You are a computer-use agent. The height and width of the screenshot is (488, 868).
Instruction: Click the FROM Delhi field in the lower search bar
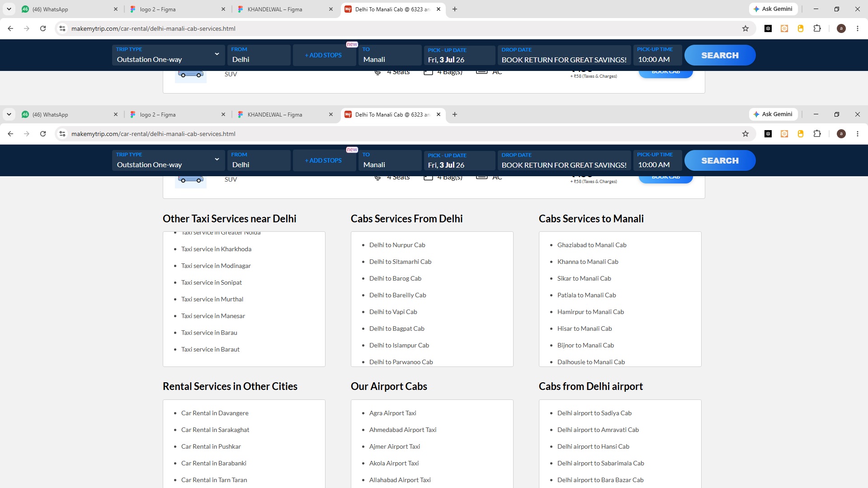coord(259,160)
